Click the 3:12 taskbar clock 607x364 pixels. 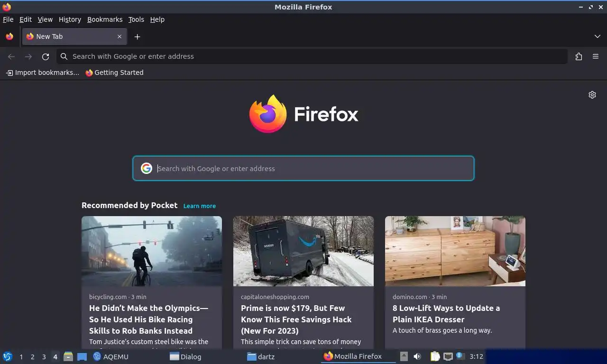click(x=476, y=356)
